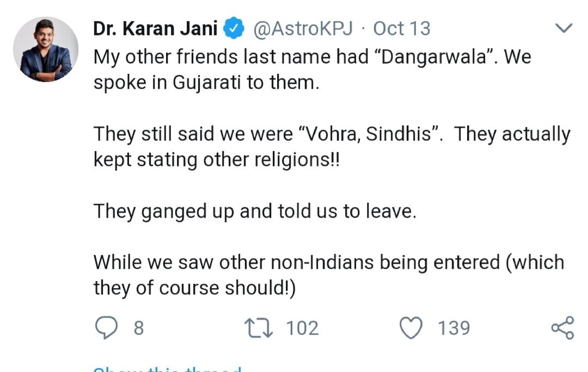
Task: Click the retweet count of 102
Action: pyautogui.click(x=302, y=328)
